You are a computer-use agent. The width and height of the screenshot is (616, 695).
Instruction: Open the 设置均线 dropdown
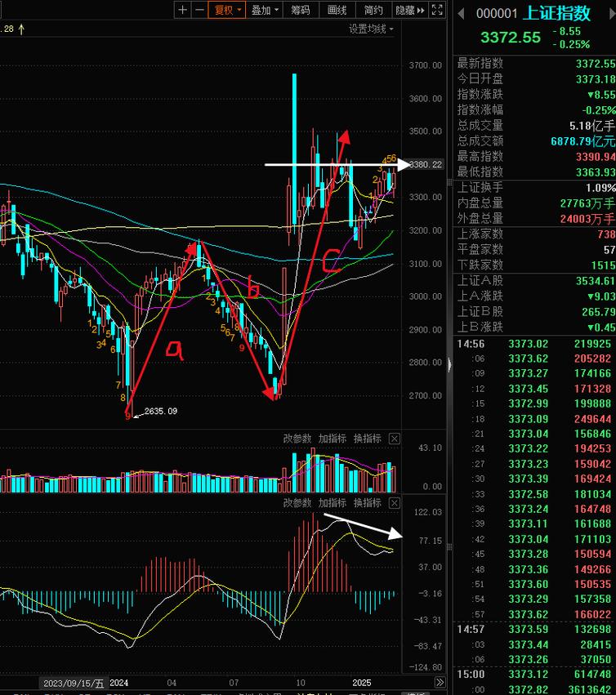coord(371,29)
